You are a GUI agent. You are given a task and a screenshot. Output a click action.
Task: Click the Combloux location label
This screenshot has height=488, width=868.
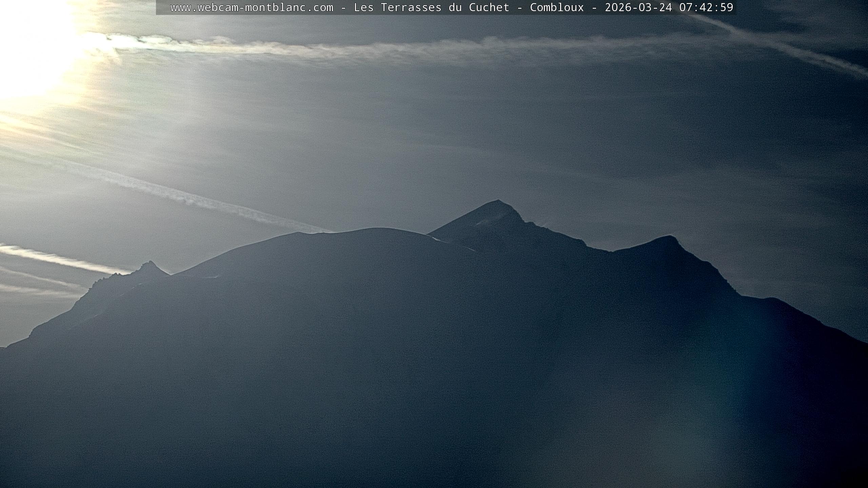point(557,7)
